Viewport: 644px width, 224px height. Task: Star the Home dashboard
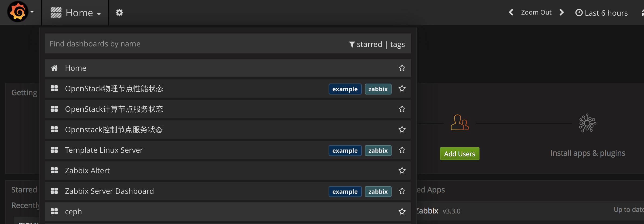(x=402, y=68)
